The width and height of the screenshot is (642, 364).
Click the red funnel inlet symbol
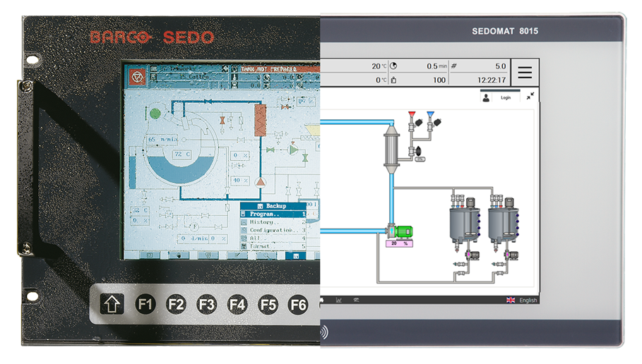point(412,114)
